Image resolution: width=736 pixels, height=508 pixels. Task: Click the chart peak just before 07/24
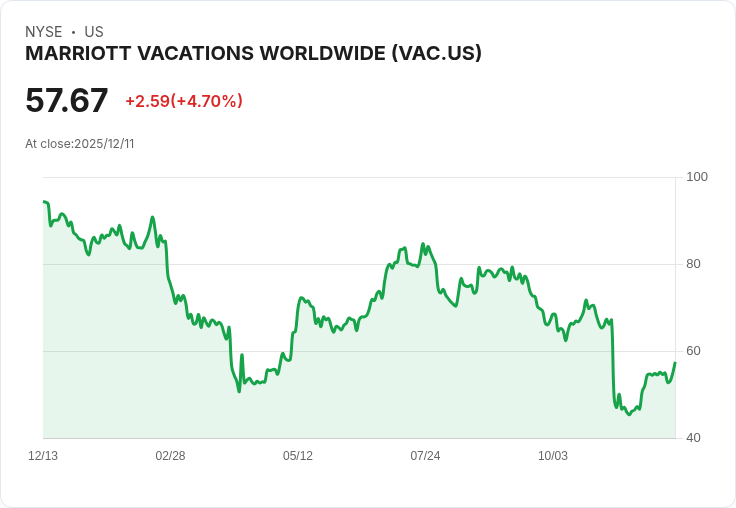coord(422,244)
